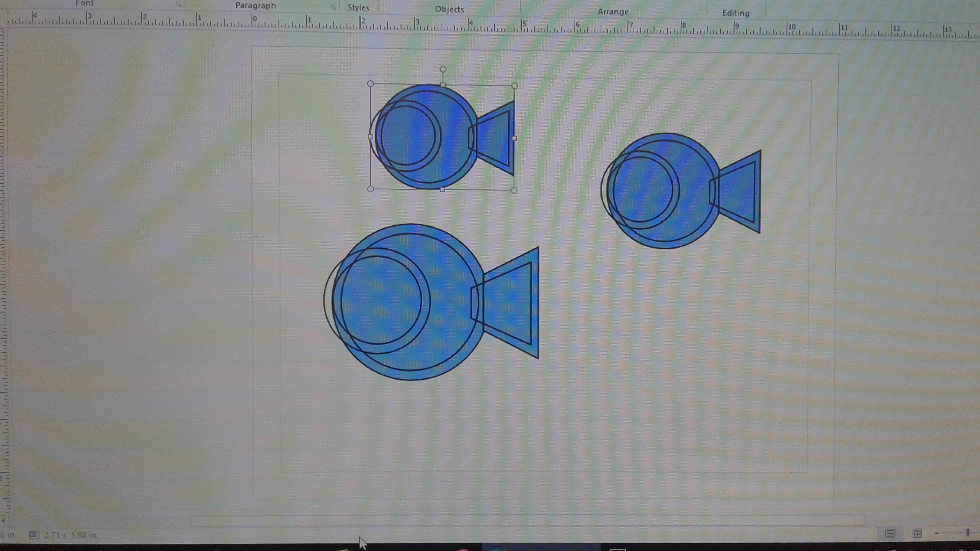
Task: Click the zoom slider handle
Action: (x=967, y=533)
